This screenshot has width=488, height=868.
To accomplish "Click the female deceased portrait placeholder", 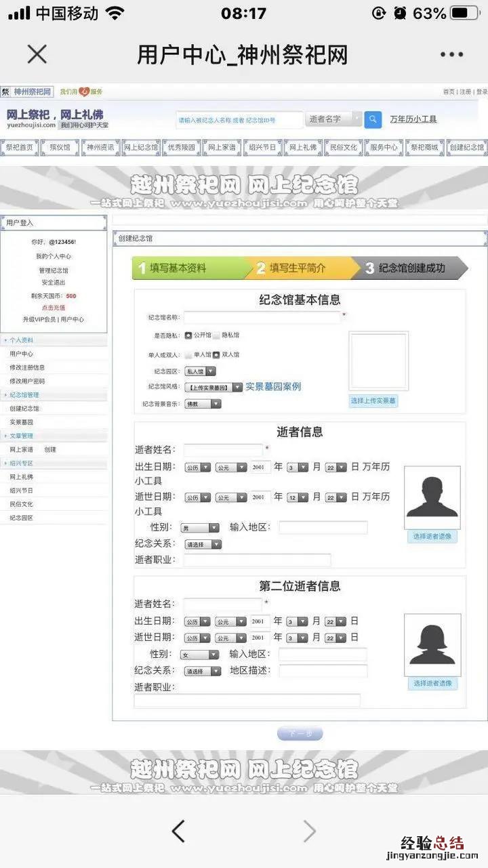I will [x=432, y=644].
